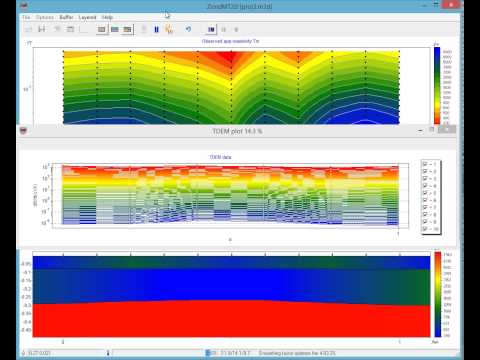Click the blank toolbar button before section icons
The width and height of the screenshot is (480, 360).
click(x=84, y=29)
